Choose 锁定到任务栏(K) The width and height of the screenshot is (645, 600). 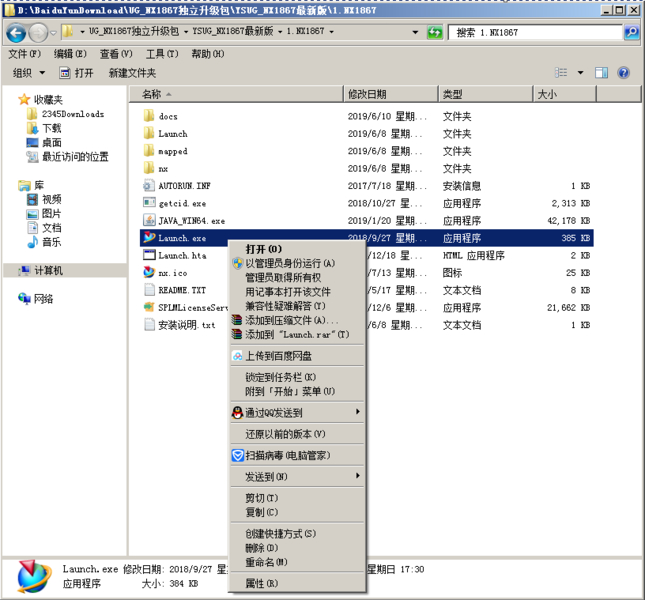(297, 377)
